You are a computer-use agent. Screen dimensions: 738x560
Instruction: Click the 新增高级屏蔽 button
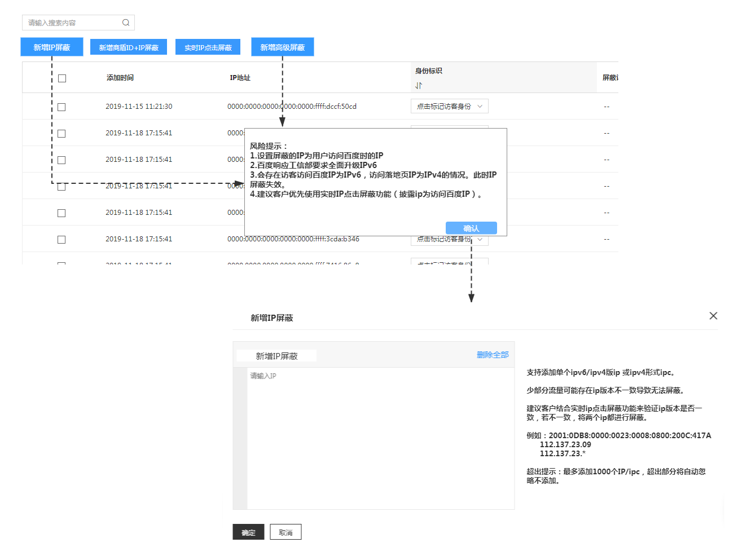click(282, 47)
